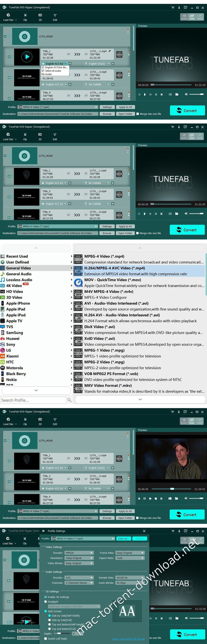Choose M4V MPEG-4 Video (*.m4v) format

click(139, 294)
